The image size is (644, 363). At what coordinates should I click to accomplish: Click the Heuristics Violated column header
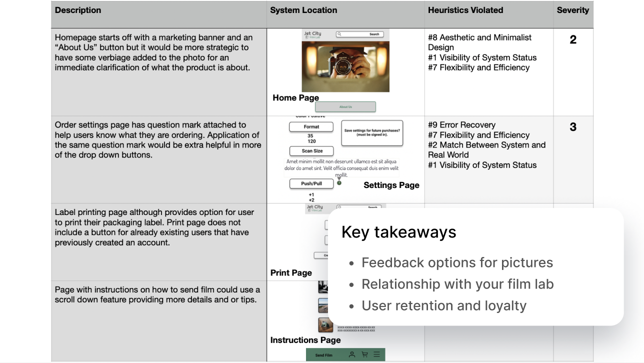(465, 10)
